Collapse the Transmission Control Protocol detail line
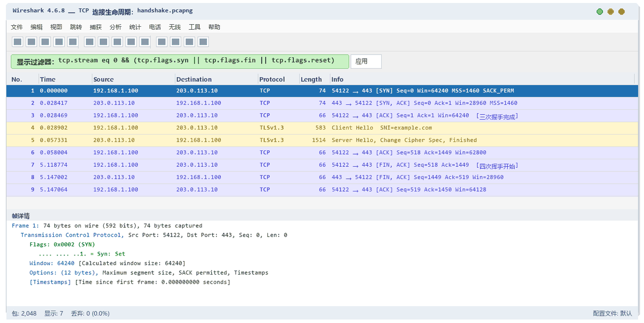This screenshot has height=323, width=644. coord(154,235)
